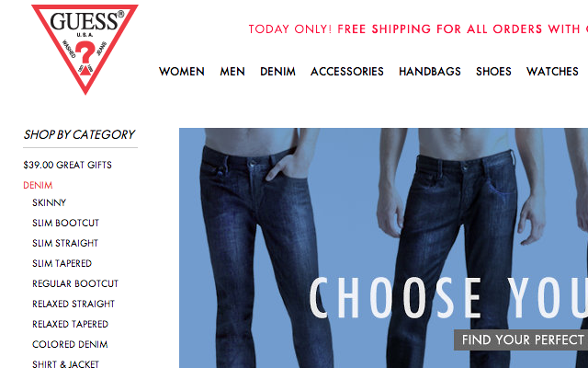Collapse the Denim category in sidebar
The image size is (588, 368).
(x=38, y=185)
